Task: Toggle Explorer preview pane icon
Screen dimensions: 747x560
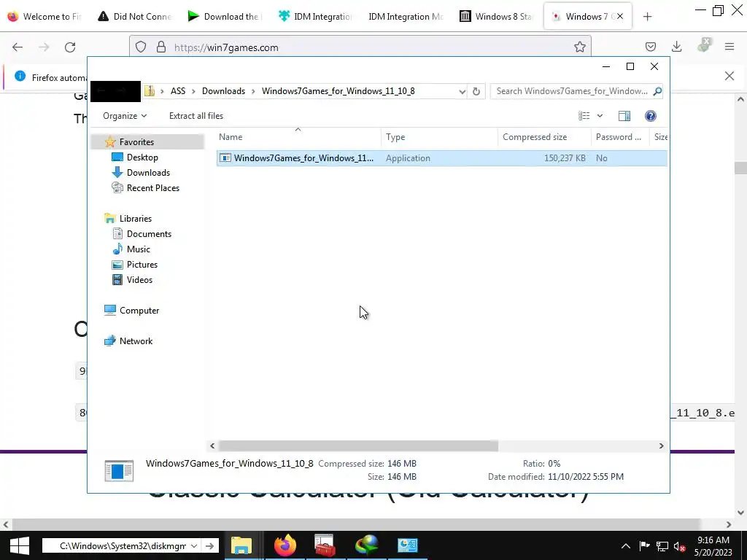Action: tap(624, 116)
